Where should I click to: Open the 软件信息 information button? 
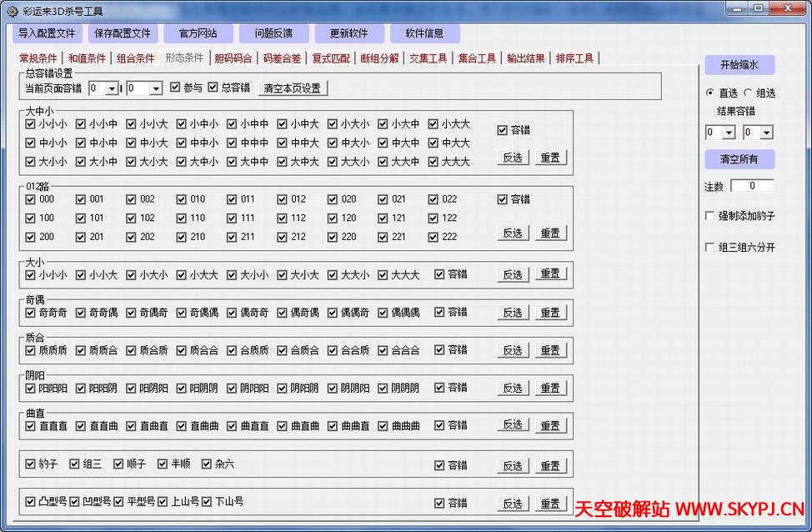[x=425, y=33]
